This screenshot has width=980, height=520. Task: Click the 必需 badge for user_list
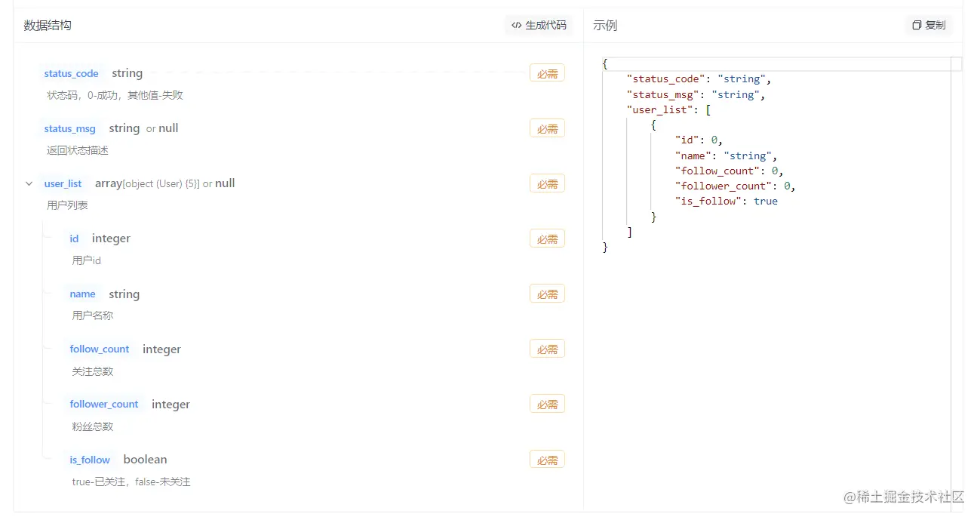[547, 183]
